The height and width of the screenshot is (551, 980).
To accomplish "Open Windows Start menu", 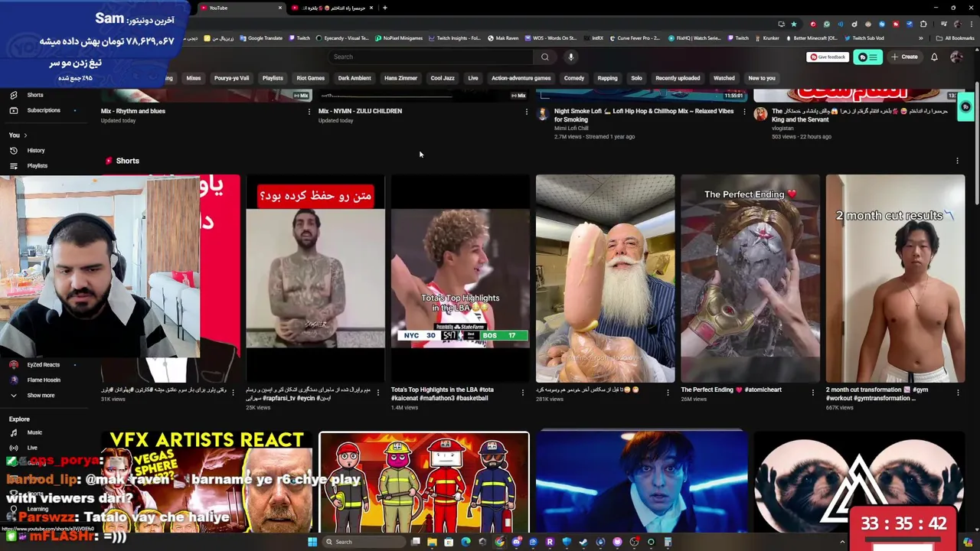I will [312, 542].
